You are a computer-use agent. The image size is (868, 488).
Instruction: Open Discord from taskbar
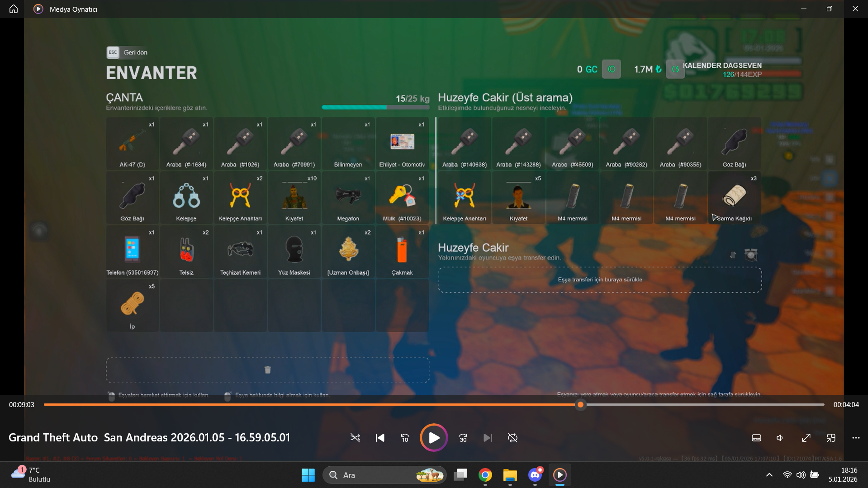point(535,475)
